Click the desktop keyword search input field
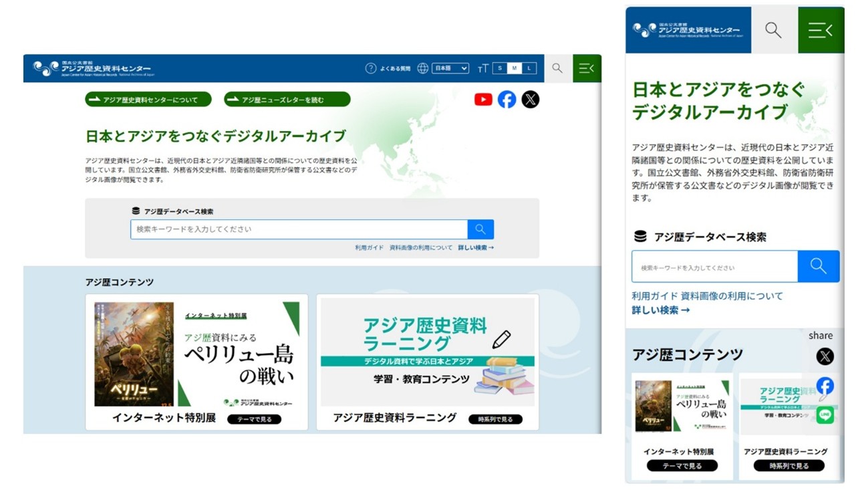Viewport: 868px width, 490px height. [299, 229]
